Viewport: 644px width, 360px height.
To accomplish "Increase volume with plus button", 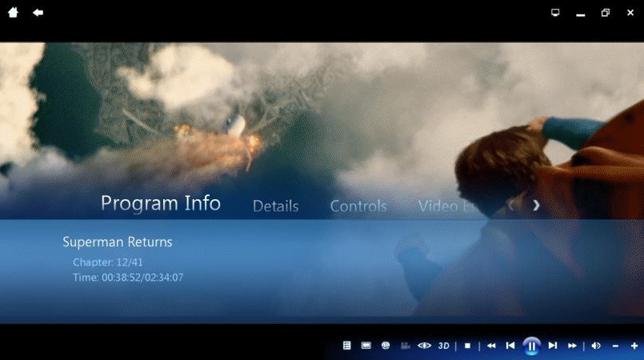I will pos(634,346).
